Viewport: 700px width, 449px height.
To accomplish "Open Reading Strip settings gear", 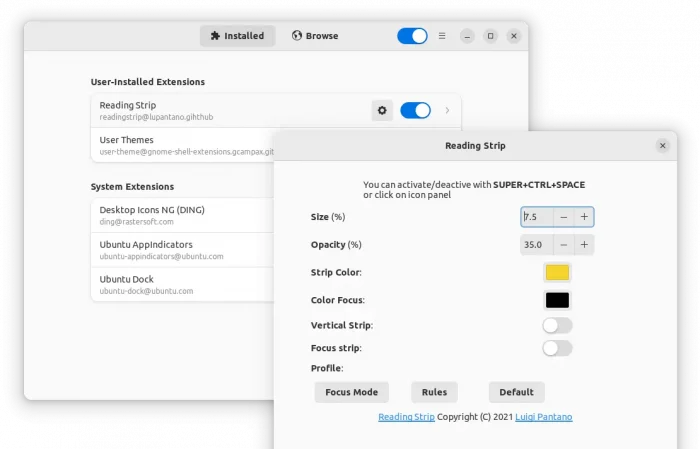I will tap(381, 110).
